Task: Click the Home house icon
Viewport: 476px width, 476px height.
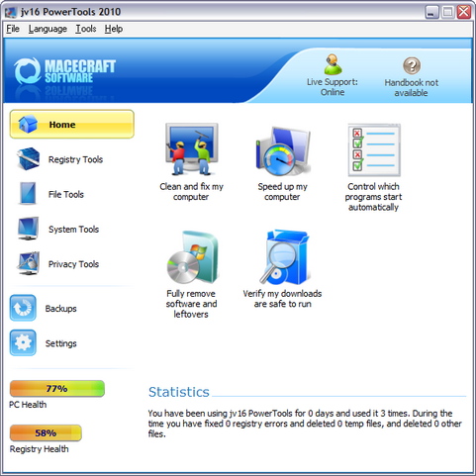Action: 28,124
